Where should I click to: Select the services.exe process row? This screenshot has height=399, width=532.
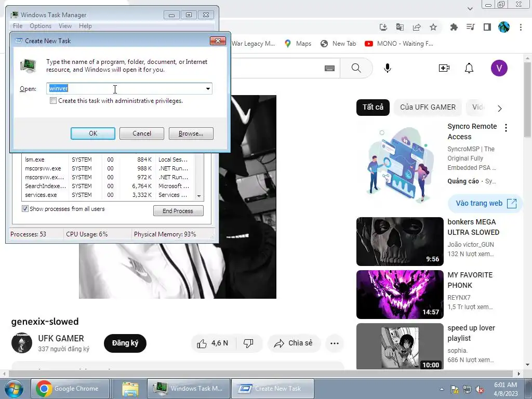[x=108, y=195]
